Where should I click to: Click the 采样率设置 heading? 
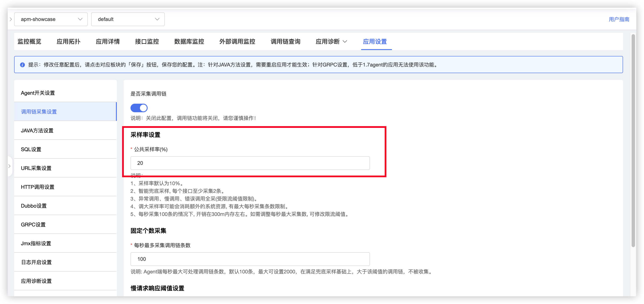click(x=145, y=135)
